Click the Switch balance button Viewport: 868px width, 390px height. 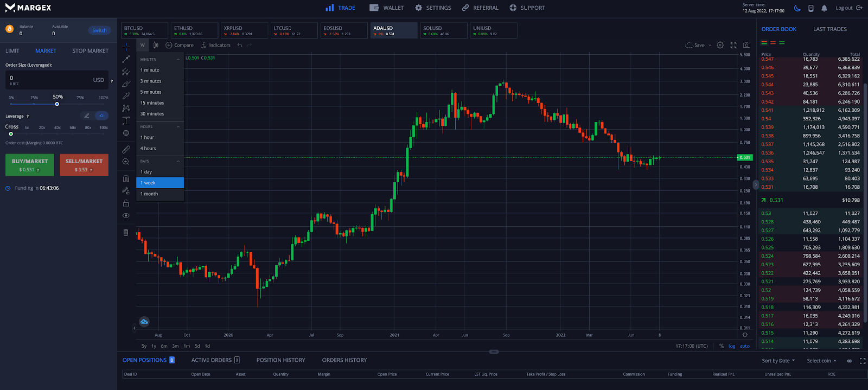pyautogui.click(x=99, y=30)
